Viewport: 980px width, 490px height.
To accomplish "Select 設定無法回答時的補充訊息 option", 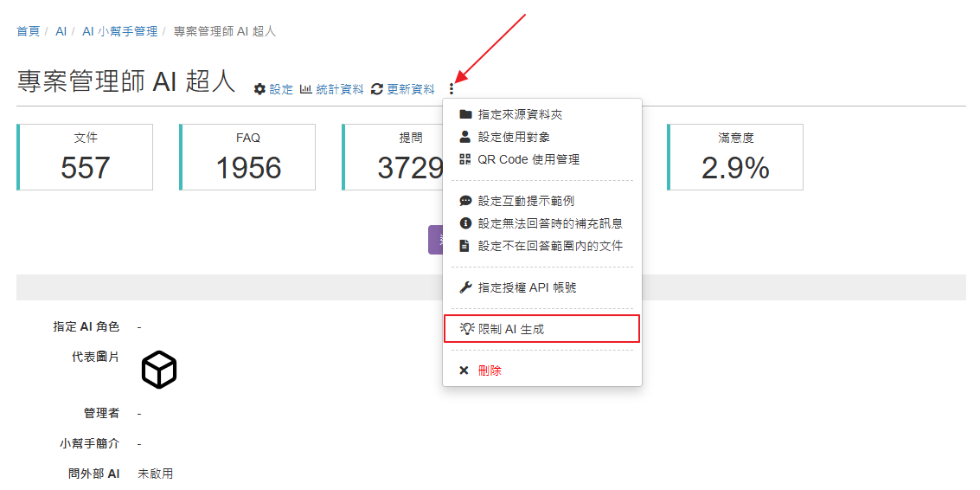I will pyautogui.click(x=550, y=223).
